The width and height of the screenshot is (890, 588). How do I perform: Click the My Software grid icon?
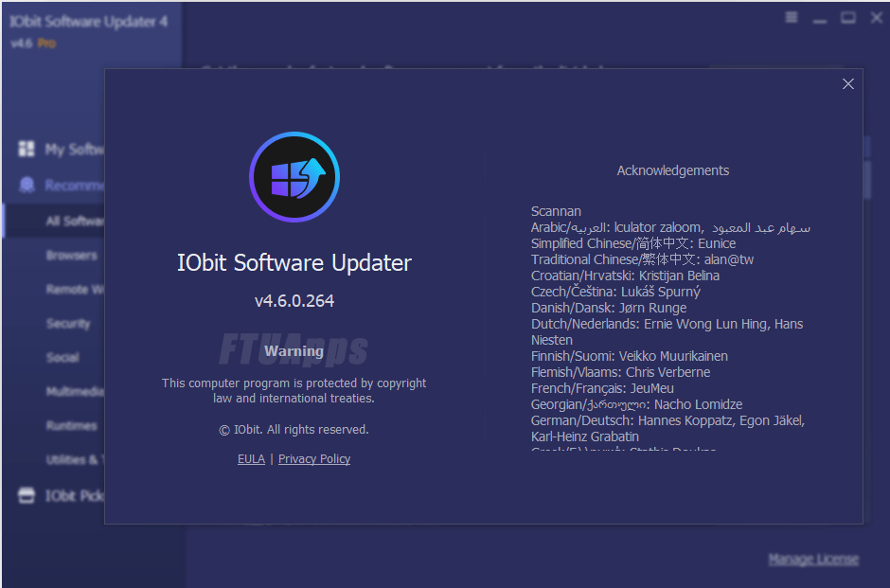pyautogui.click(x=27, y=149)
